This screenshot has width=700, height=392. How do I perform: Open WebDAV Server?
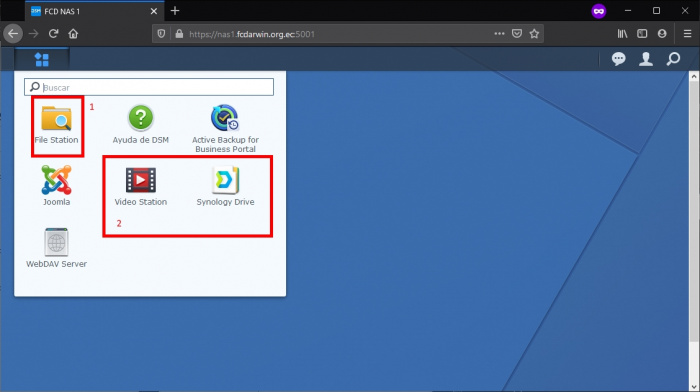point(56,248)
